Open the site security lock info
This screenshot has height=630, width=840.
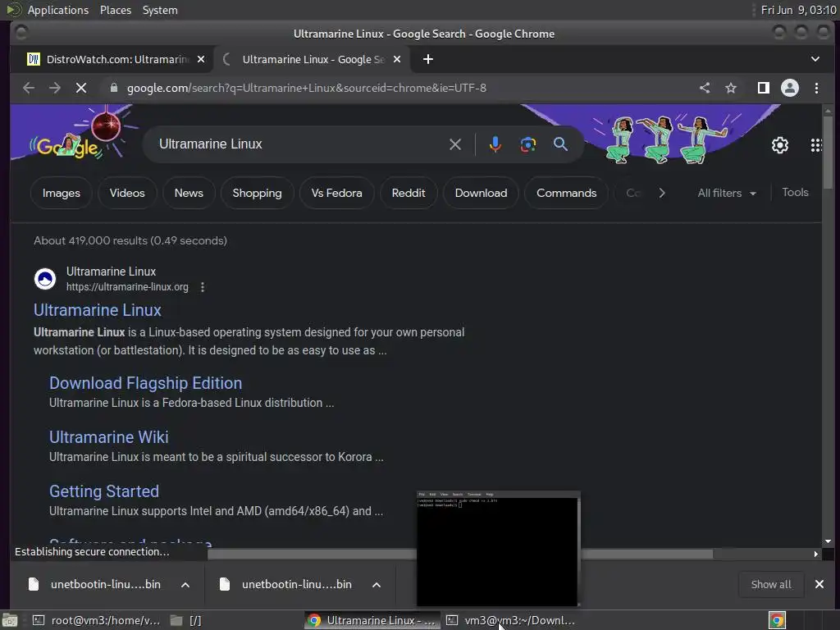pyautogui.click(x=113, y=88)
